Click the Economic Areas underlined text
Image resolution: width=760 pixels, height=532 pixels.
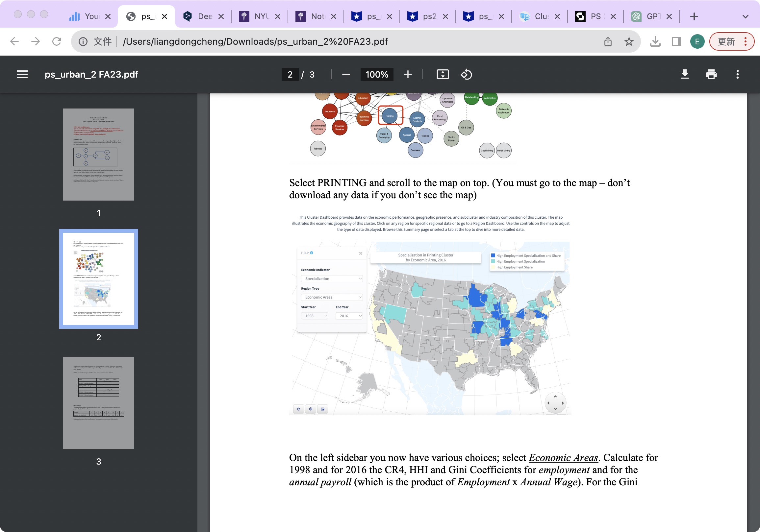563,458
